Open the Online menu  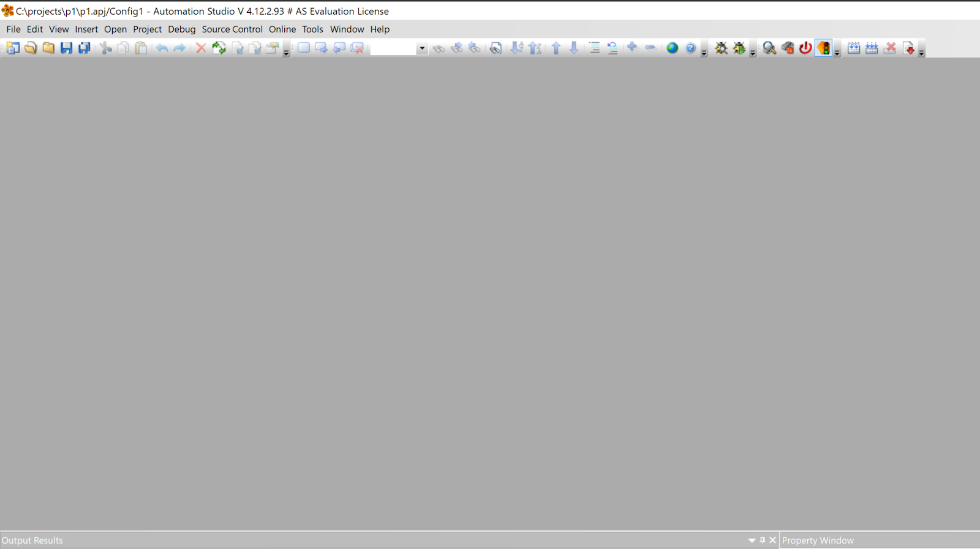point(282,29)
